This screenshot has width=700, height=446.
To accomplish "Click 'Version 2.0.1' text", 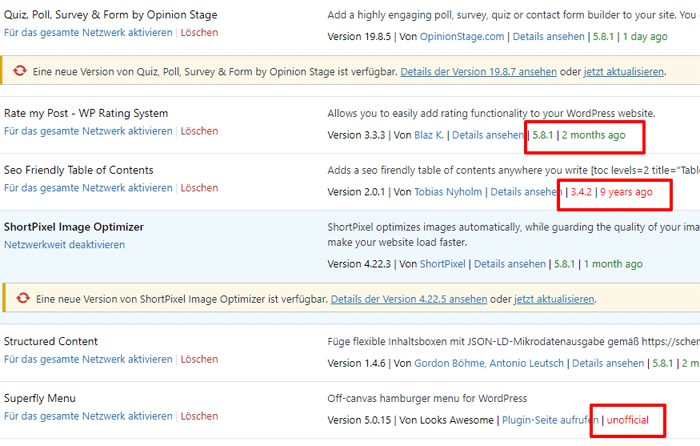I will coord(356,192).
